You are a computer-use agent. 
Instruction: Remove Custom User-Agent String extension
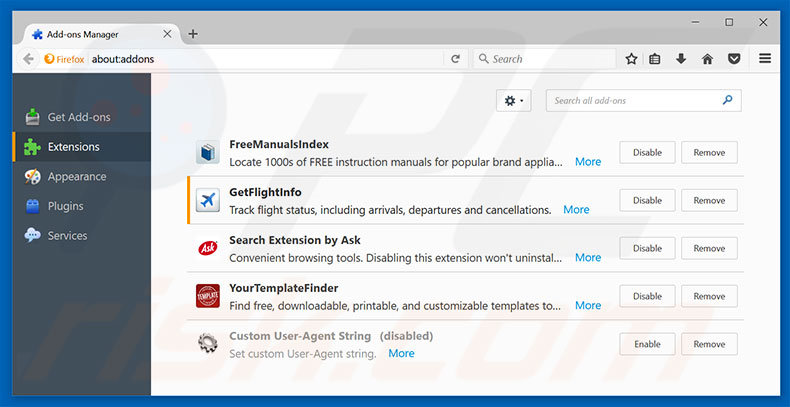(x=709, y=344)
